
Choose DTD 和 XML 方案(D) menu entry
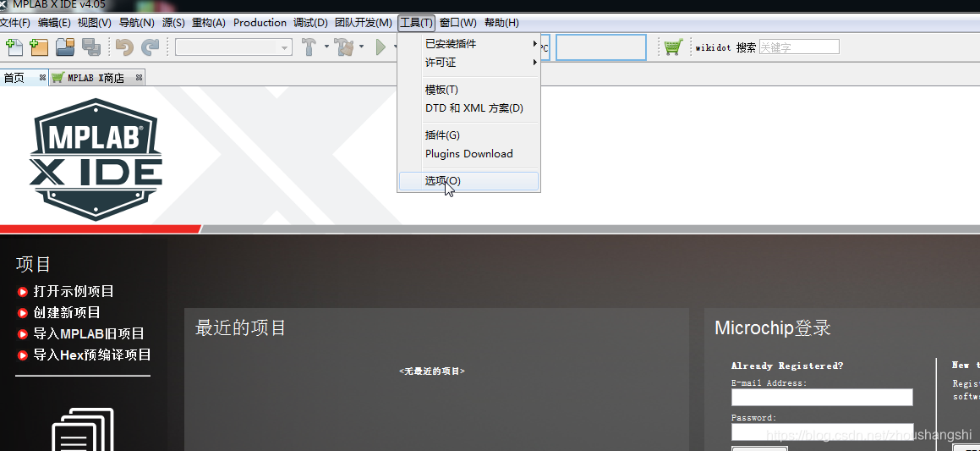tap(468, 108)
